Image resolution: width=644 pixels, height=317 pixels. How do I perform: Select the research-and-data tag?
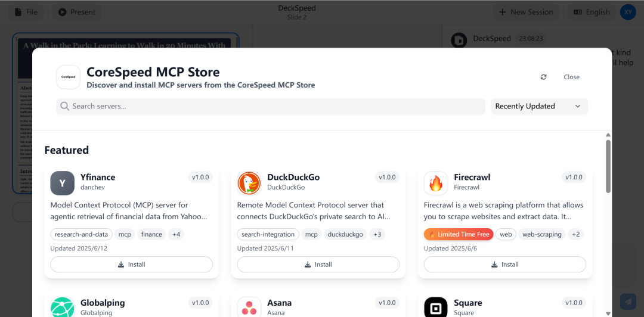click(x=81, y=234)
